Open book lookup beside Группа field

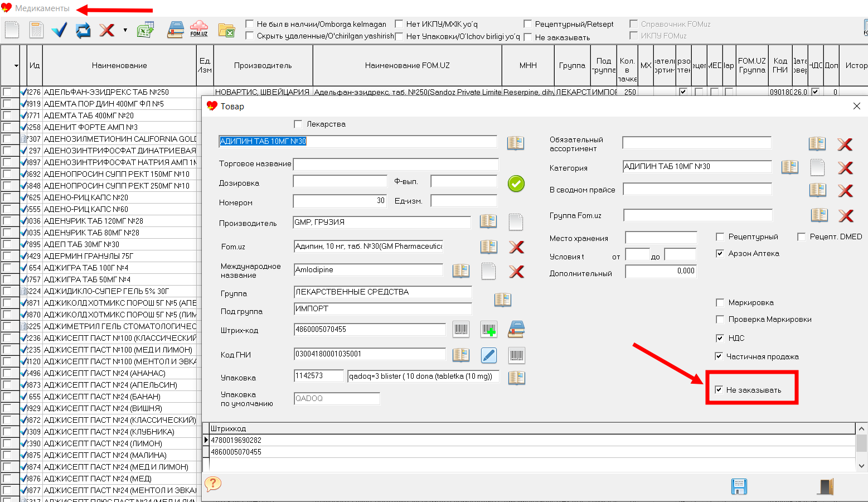click(503, 300)
